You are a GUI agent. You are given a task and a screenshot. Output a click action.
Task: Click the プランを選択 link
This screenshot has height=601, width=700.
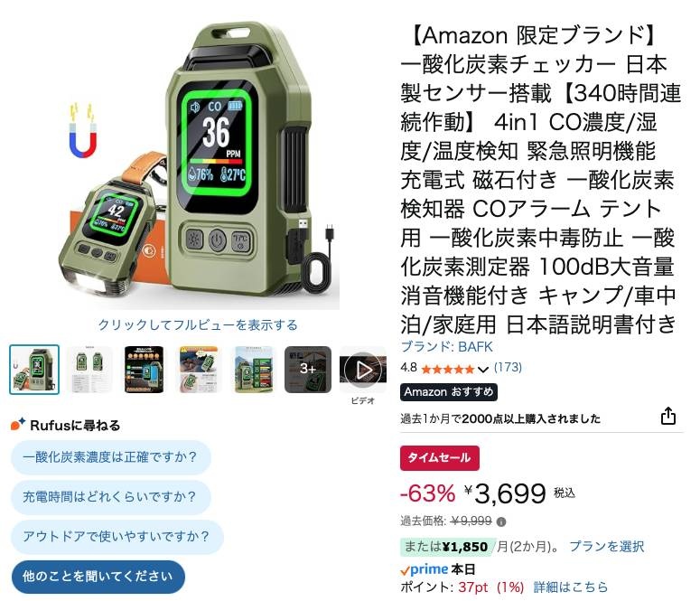tap(606, 547)
